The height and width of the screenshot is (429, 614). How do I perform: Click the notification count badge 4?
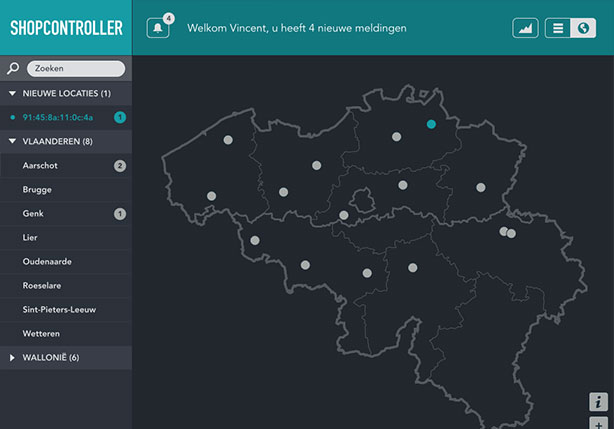click(169, 18)
